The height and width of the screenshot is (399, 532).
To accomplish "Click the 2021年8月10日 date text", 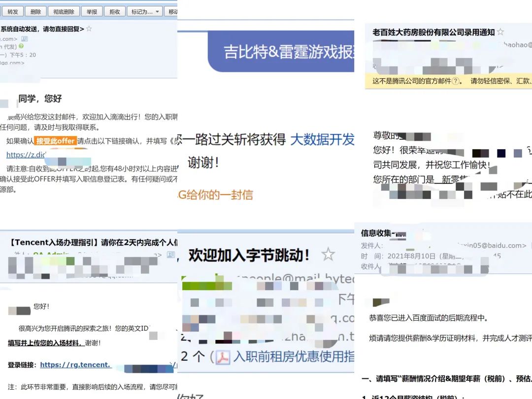I will (x=411, y=256).
